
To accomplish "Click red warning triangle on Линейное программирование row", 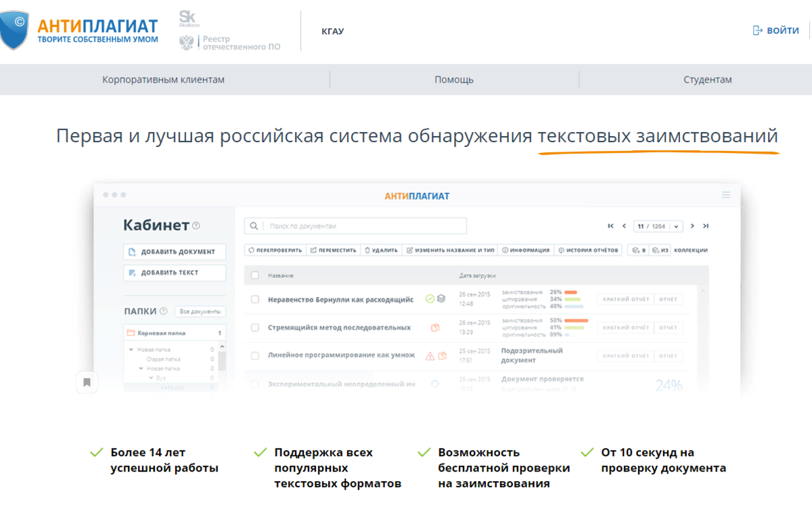I will click(430, 355).
